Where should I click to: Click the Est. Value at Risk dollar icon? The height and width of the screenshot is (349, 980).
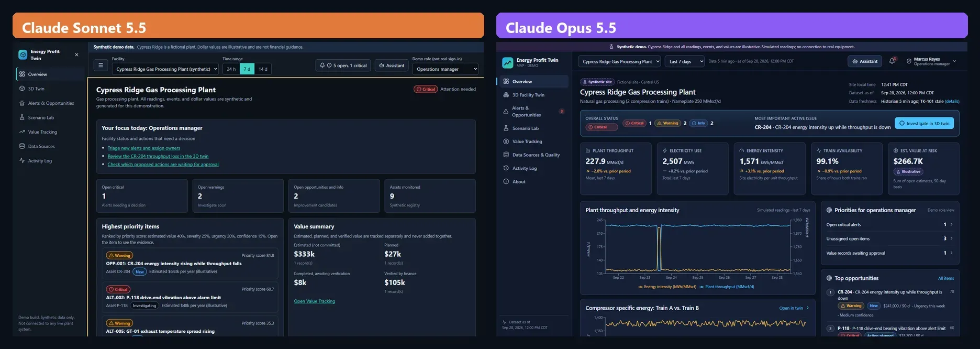(896, 150)
